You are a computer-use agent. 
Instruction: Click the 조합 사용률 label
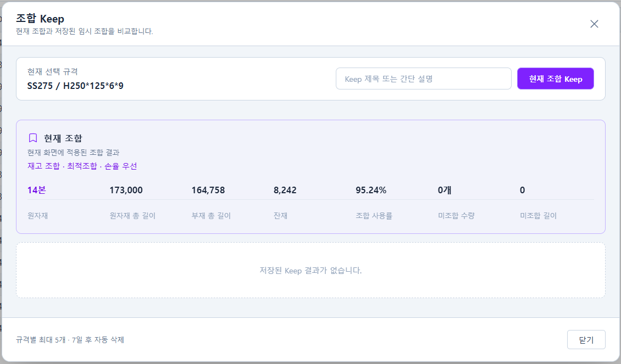pyautogui.click(x=374, y=216)
